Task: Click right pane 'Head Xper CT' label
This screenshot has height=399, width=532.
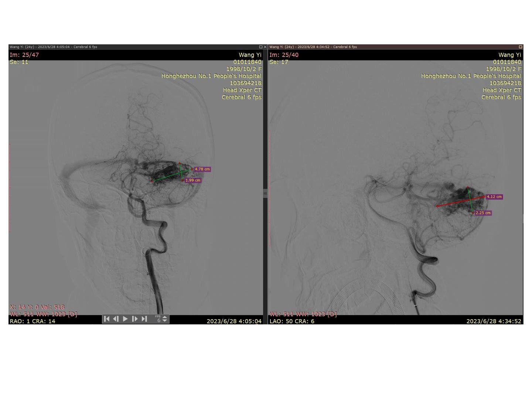Action: (x=502, y=90)
